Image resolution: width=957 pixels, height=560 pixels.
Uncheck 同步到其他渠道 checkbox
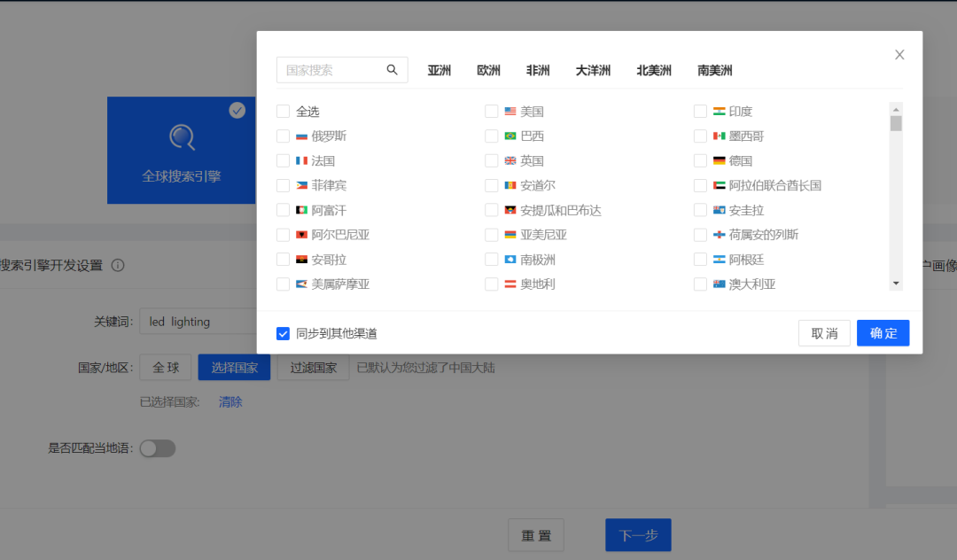coord(283,333)
